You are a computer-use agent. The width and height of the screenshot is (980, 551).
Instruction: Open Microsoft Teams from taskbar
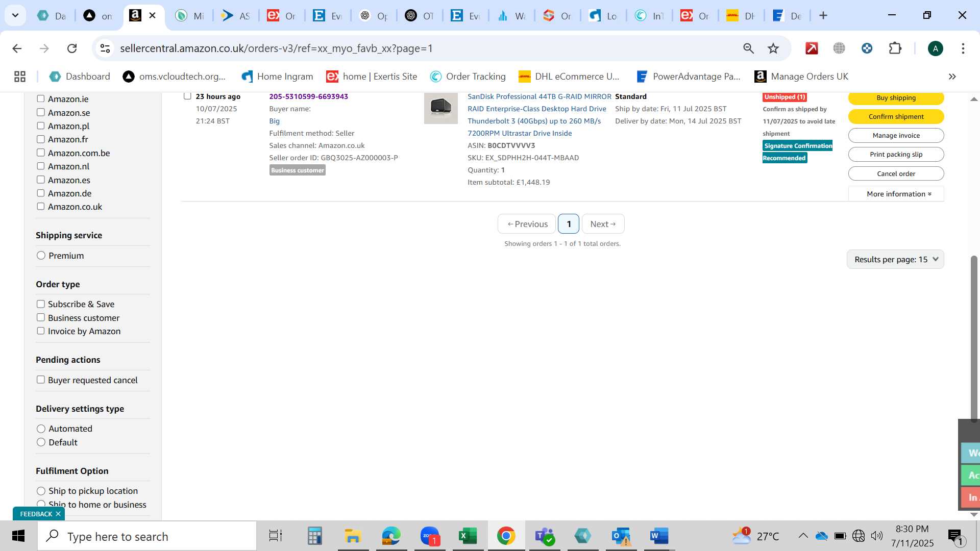coord(545,536)
